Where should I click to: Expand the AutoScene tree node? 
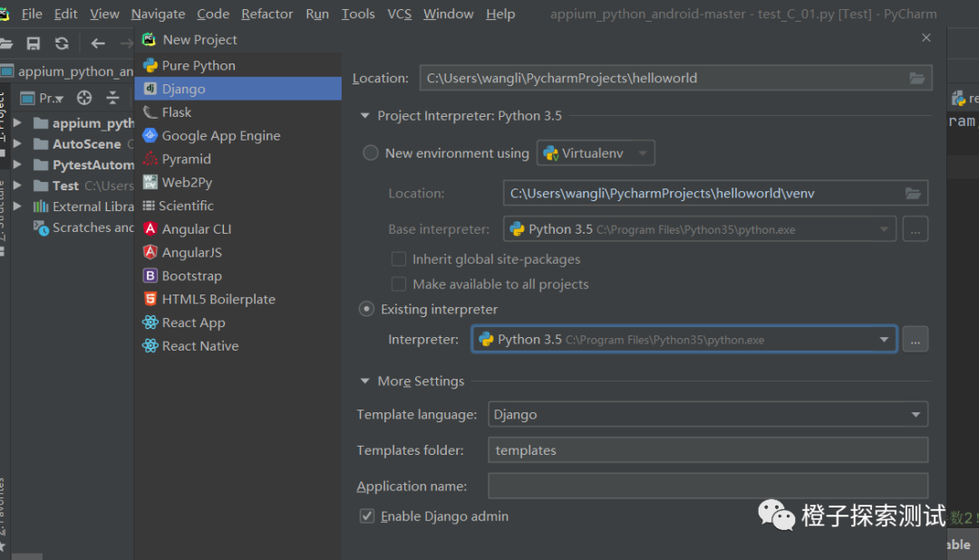pyautogui.click(x=17, y=143)
